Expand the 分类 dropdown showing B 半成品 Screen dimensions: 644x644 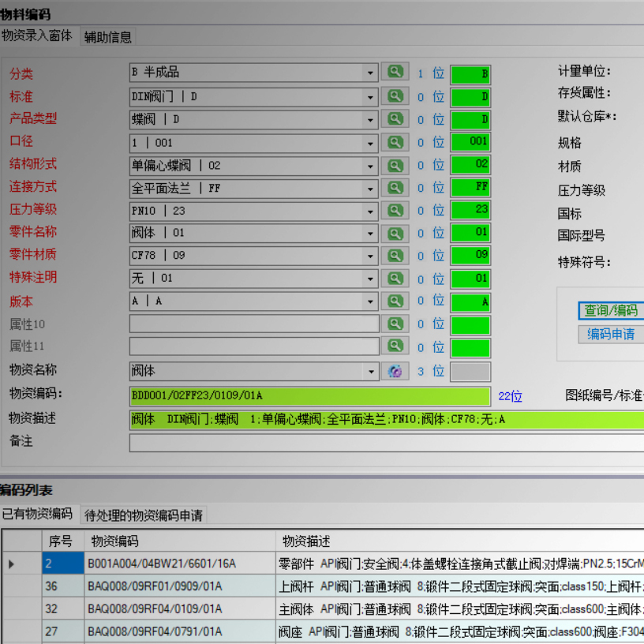(370, 73)
